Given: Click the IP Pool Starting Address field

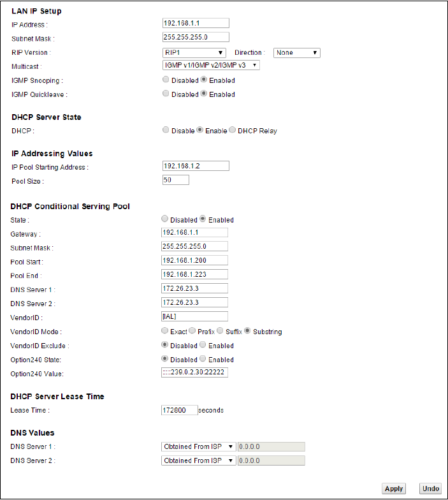Looking at the screenshot, I should tap(196, 166).
